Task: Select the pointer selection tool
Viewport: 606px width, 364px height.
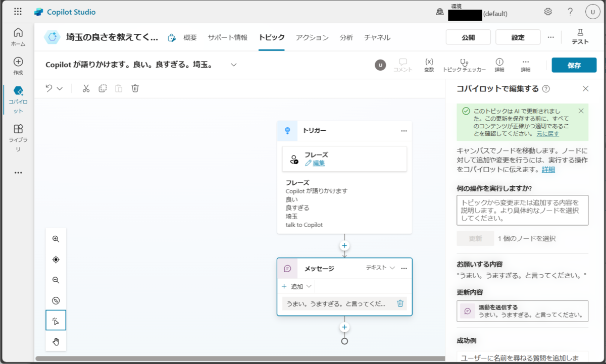Action: click(x=56, y=321)
